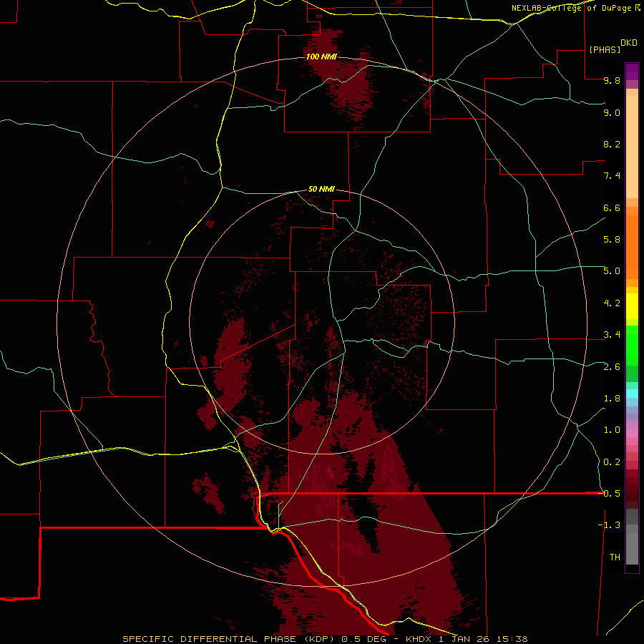The height and width of the screenshot is (644, 644).
Task: Select the 5.8 scale value
Action: (612, 240)
